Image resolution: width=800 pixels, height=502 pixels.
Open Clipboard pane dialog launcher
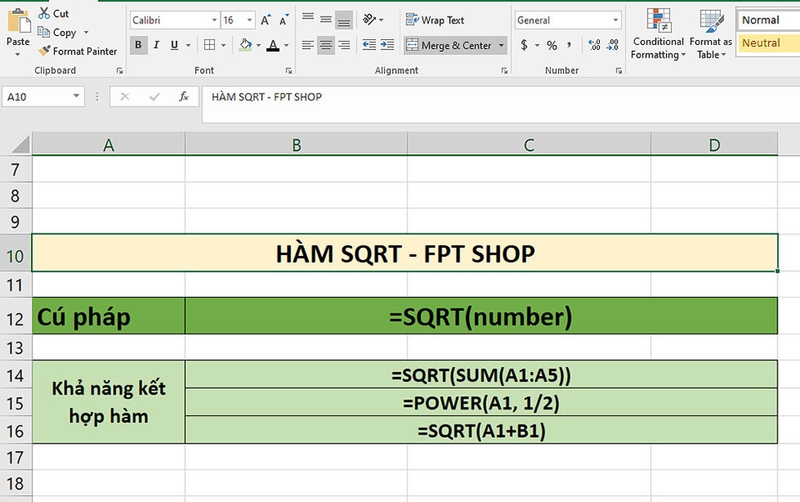pyautogui.click(x=119, y=71)
